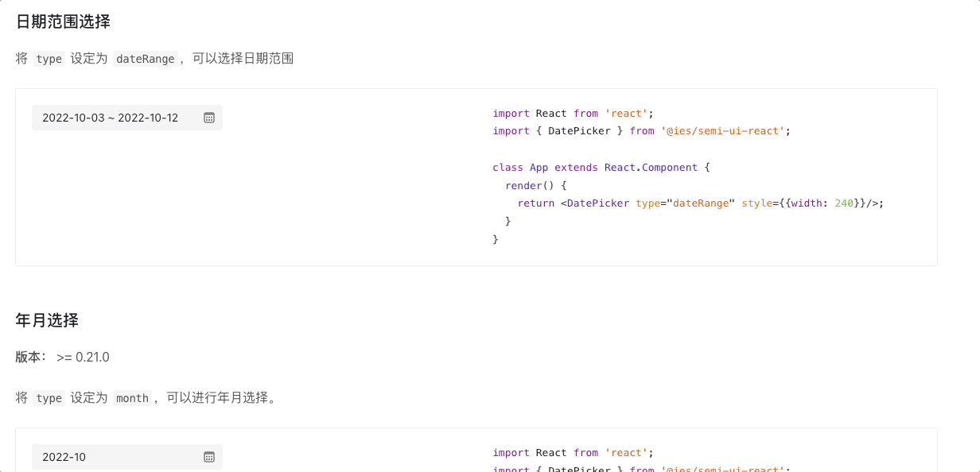
Task: Click the green 240 width value in code
Action: pyautogui.click(x=843, y=203)
